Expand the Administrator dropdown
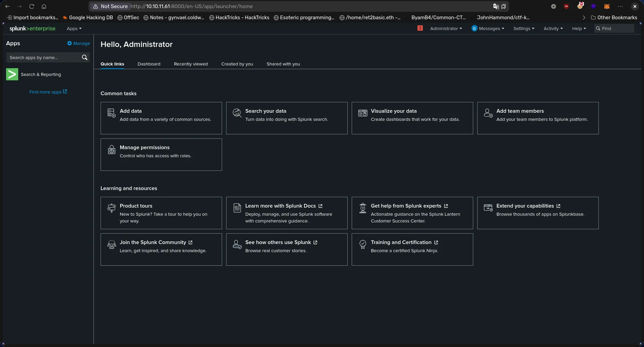The height and width of the screenshot is (347, 644). [x=446, y=29]
